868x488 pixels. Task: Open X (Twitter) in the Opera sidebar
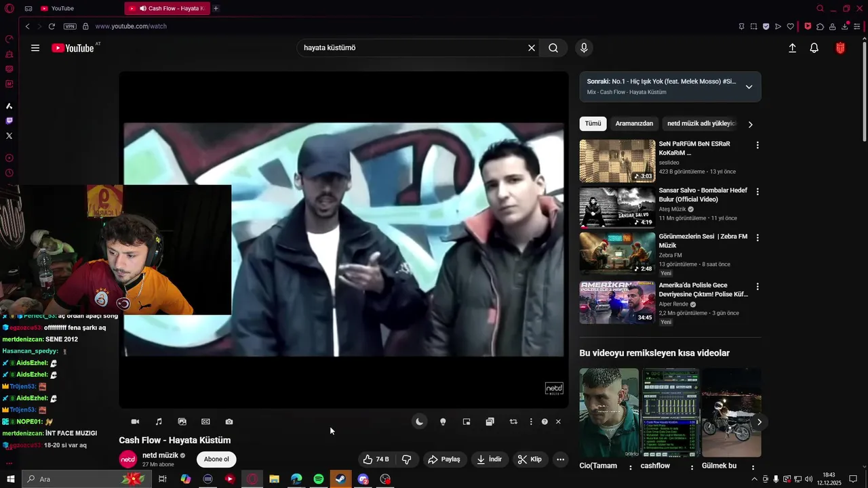pos(9,136)
